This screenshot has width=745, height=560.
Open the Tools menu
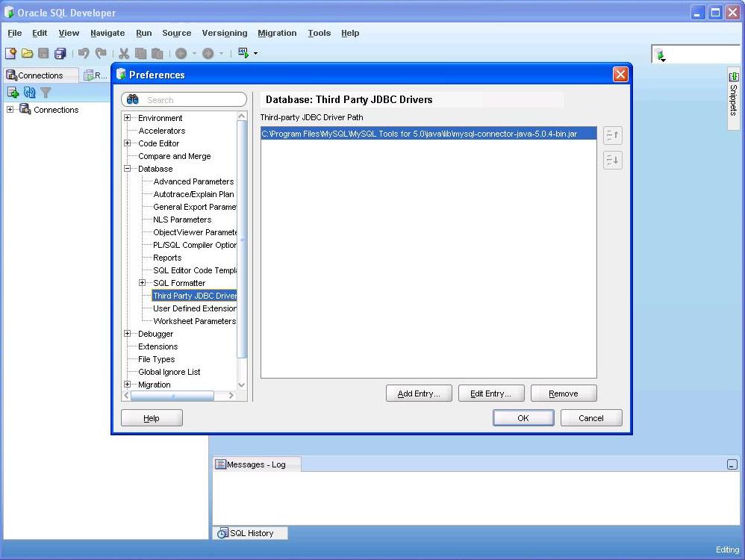tap(319, 33)
